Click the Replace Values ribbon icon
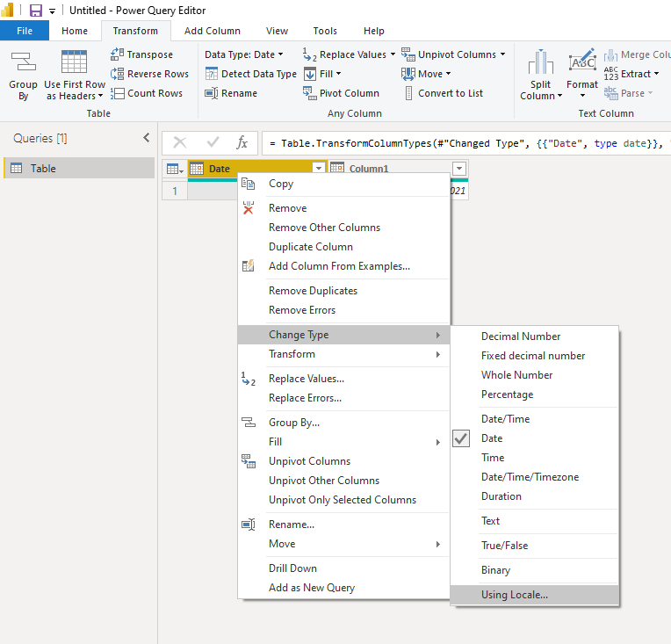The width and height of the screenshot is (671, 644). pyautogui.click(x=309, y=54)
